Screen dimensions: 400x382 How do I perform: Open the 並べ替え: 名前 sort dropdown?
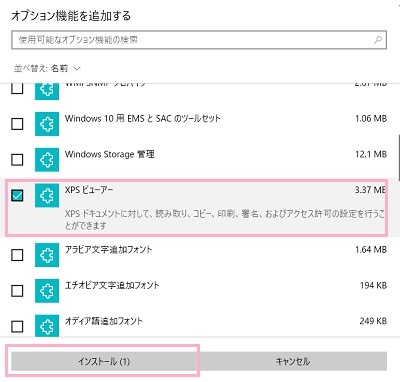(47, 68)
